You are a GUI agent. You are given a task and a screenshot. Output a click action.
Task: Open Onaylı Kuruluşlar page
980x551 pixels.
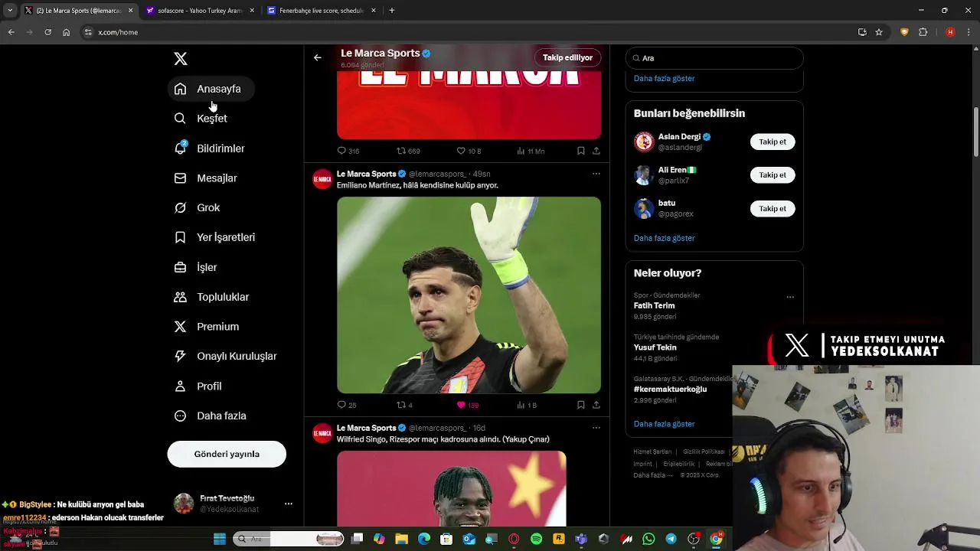tap(225, 356)
